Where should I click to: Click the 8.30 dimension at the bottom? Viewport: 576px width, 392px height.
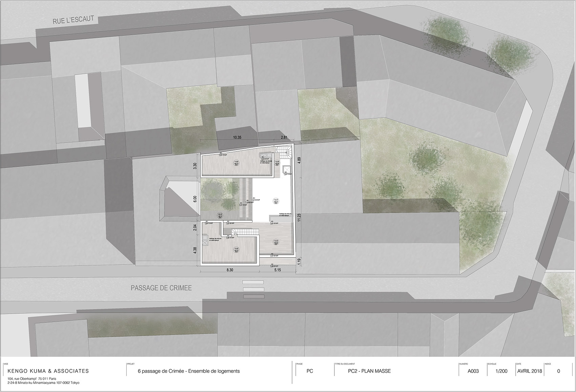pyautogui.click(x=229, y=270)
